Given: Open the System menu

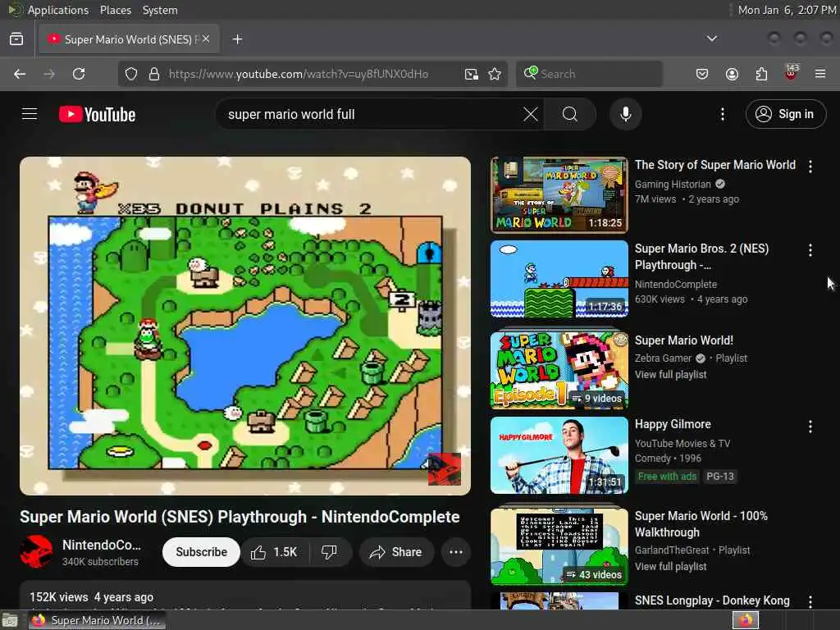Looking at the screenshot, I should coord(160,10).
